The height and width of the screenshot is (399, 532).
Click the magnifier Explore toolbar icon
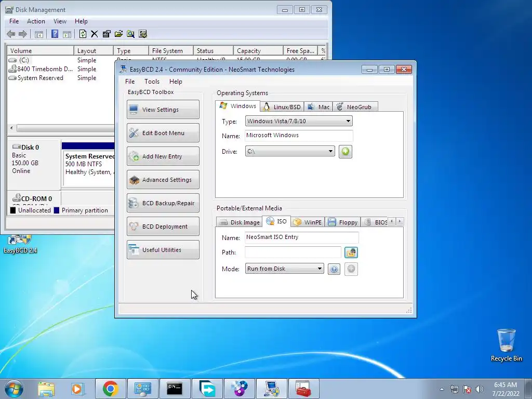tap(130, 34)
